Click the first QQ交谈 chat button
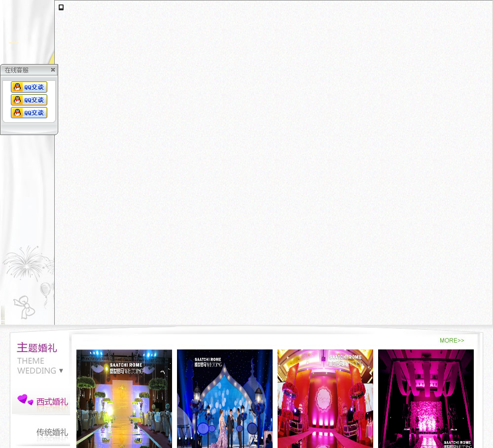493x448 pixels. [x=29, y=87]
